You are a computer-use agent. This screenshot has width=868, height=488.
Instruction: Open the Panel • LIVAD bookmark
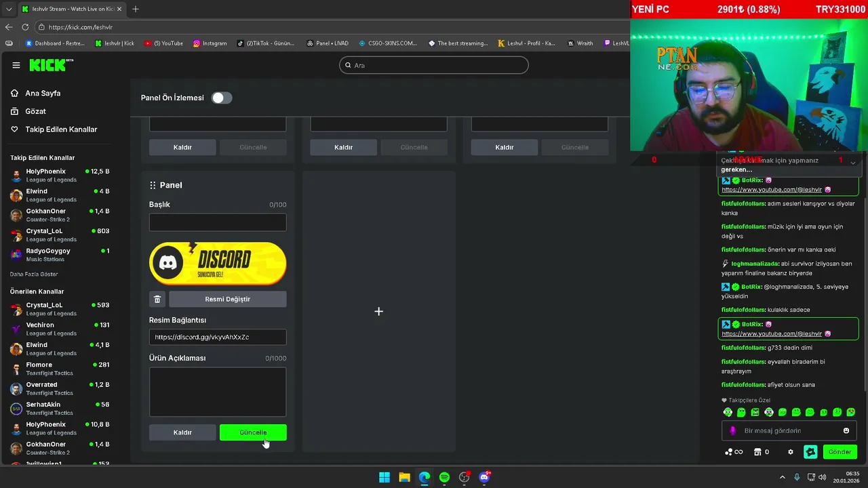(x=327, y=43)
